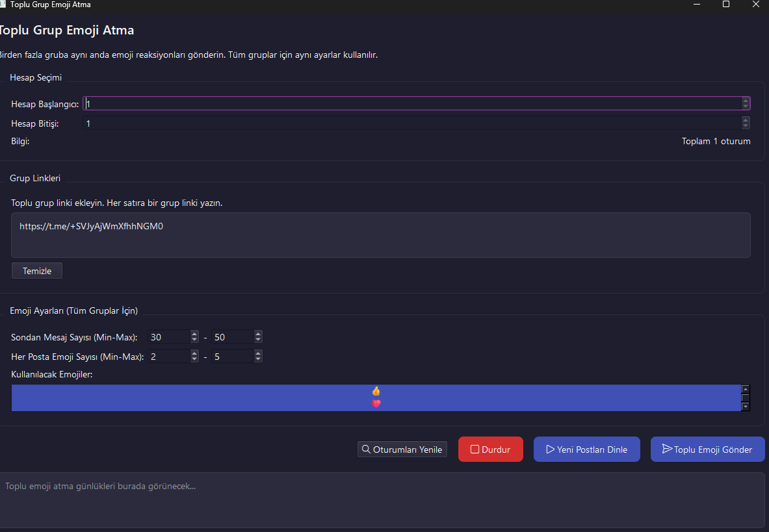Viewport: 769px width, 532px height.
Task: Increase Hesap Başlangıcı value with up arrow
Action: [x=746, y=101]
